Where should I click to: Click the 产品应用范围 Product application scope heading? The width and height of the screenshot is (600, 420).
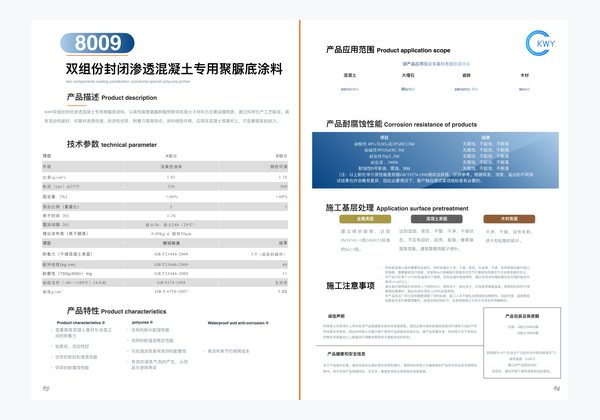click(x=388, y=50)
